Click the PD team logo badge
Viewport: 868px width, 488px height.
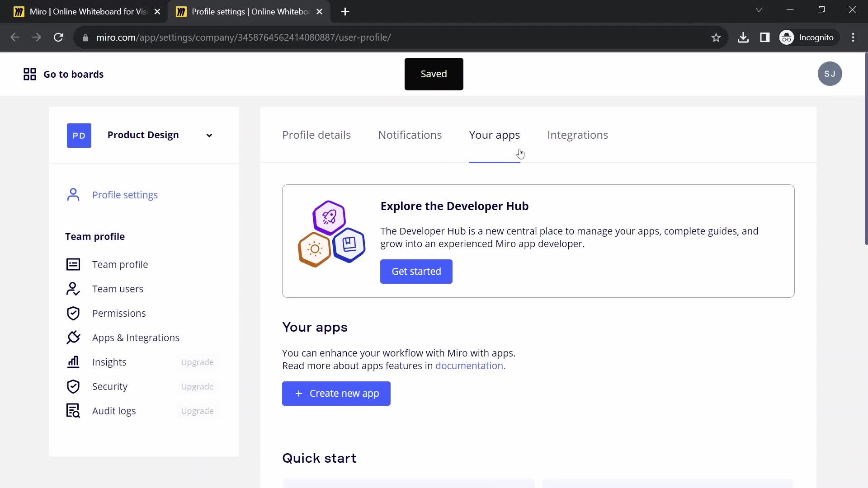[79, 136]
